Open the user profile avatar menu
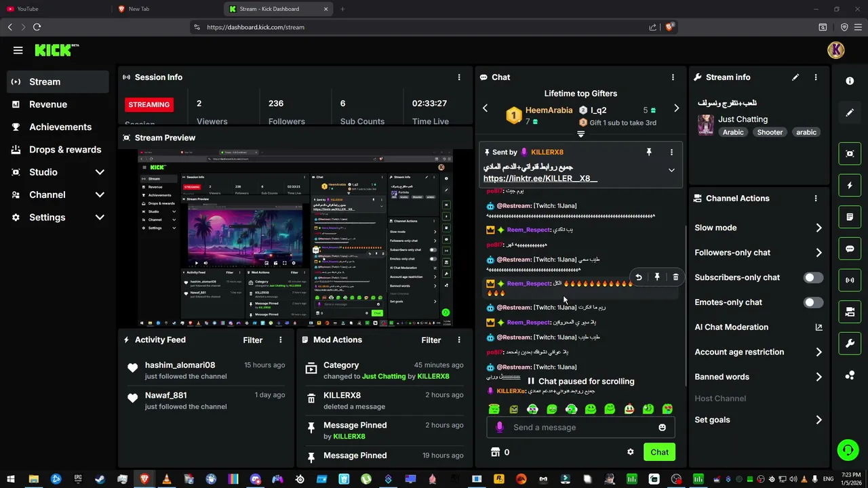The height and width of the screenshot is (488, 868). coord(836,49)
